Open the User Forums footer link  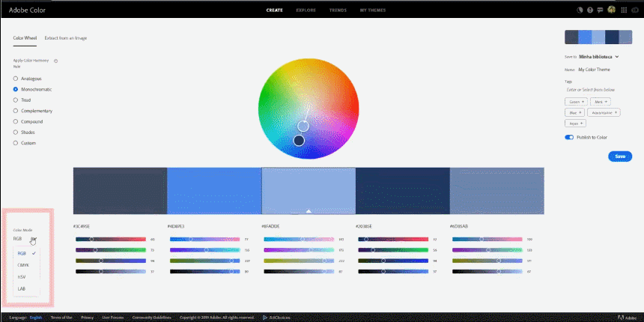(112, 318)
